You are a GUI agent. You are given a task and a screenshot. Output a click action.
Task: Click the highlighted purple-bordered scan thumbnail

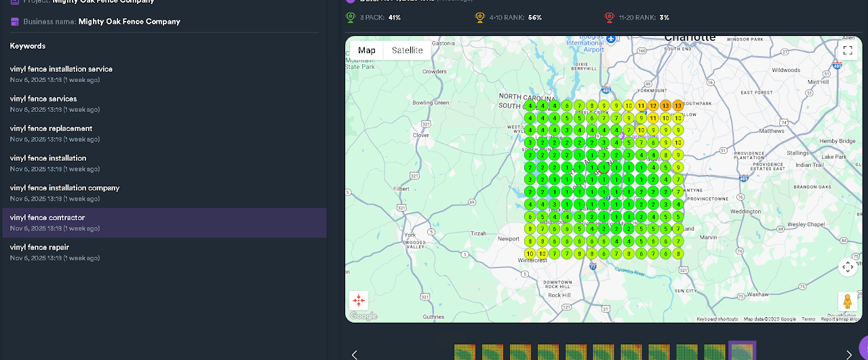[x=742, y=351]
